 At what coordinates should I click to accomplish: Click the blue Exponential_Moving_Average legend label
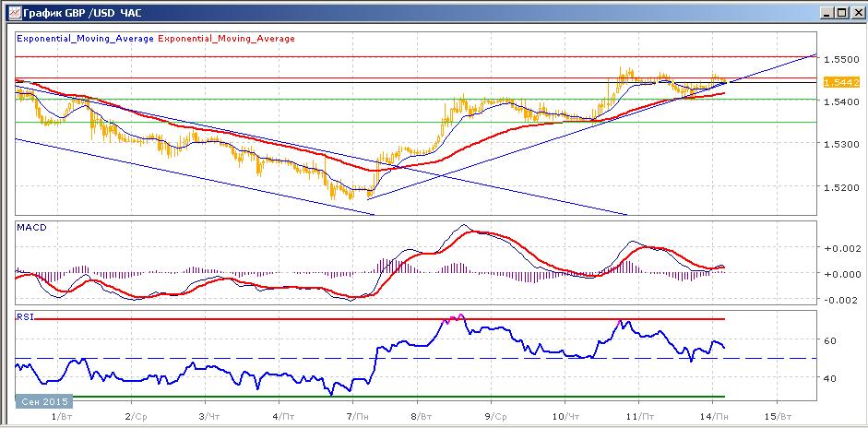point(86,39)
